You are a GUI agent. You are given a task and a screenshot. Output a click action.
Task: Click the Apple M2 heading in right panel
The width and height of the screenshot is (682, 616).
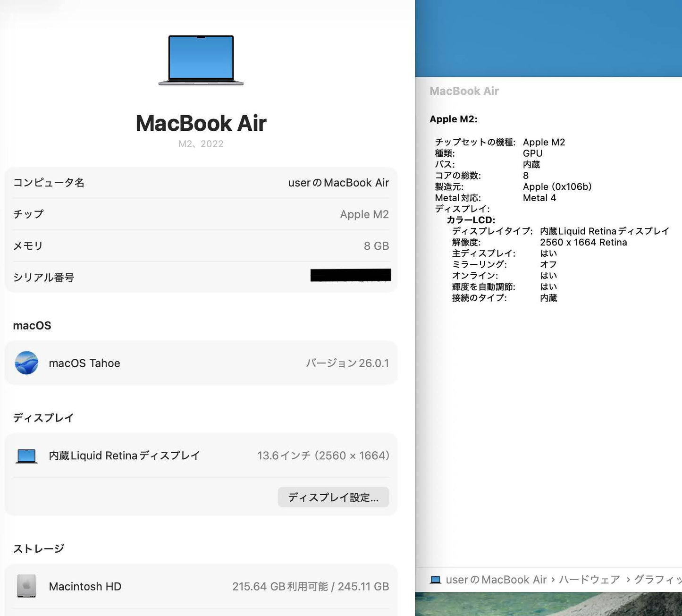(x=454, y=119)
